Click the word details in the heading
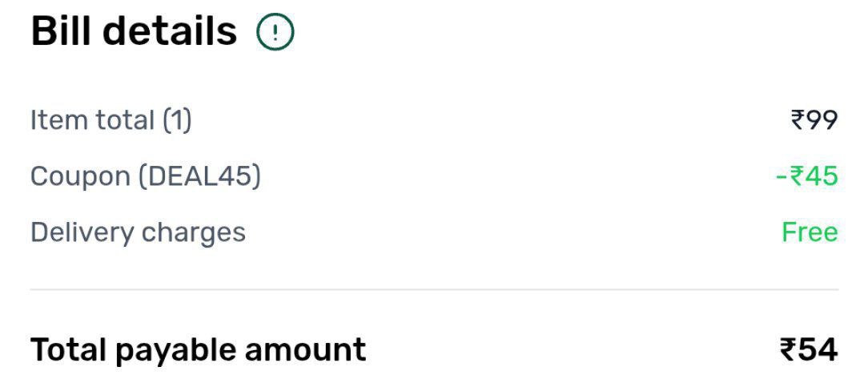868x387 pixels. pos(170,32)
